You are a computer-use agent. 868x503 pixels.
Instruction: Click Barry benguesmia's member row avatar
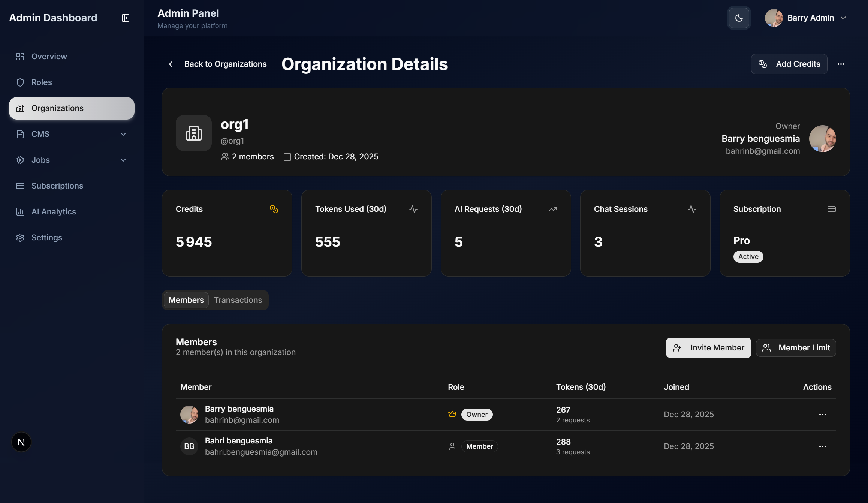point(189,415)
